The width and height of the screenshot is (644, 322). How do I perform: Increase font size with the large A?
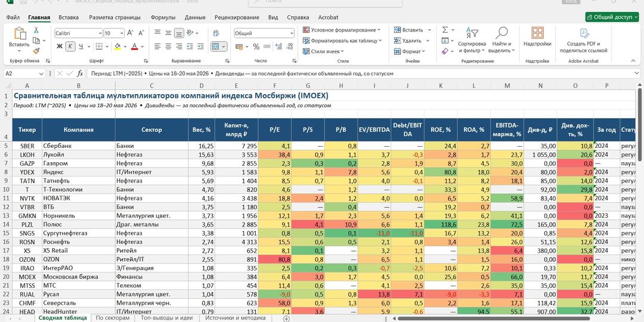click(x=130, y=33)
